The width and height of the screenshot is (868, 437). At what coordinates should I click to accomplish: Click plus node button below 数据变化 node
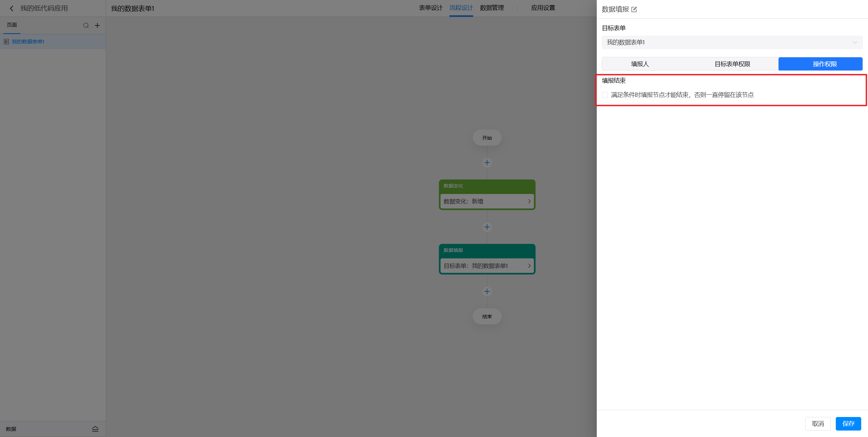point(487,227)
